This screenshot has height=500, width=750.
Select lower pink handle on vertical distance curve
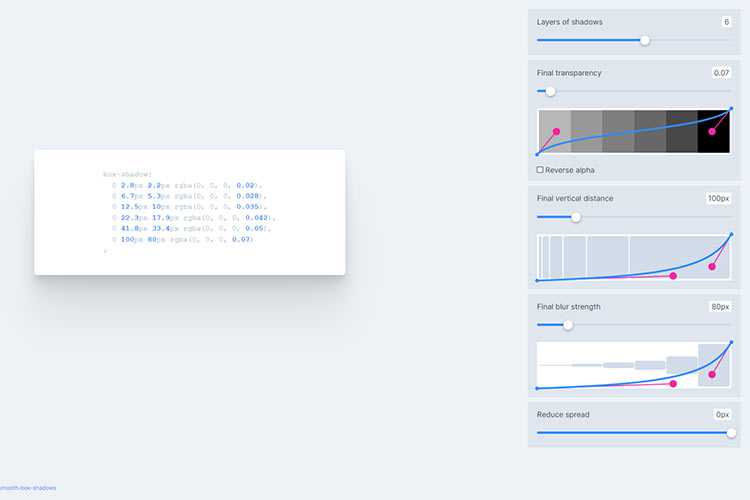point(672,276)
